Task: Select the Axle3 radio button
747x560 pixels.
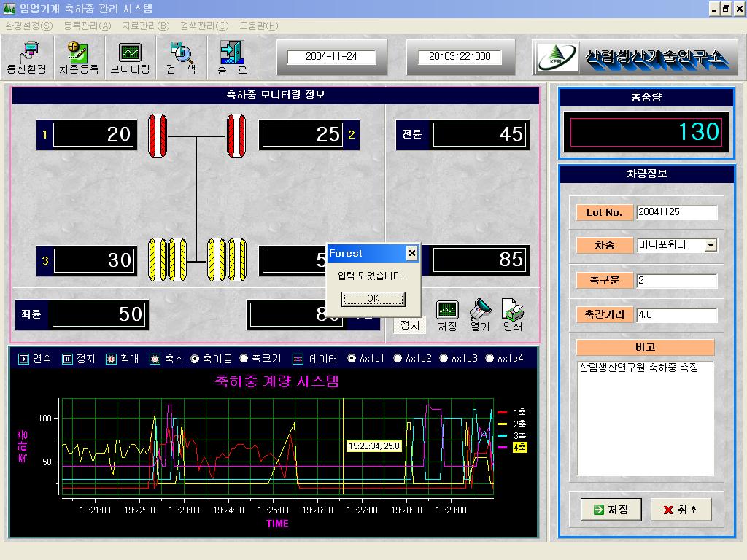Action: 444,358
